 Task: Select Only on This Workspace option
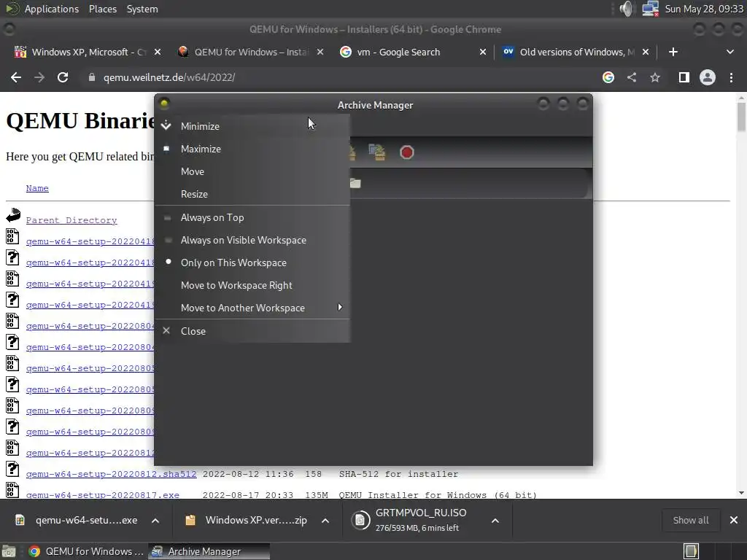(252, 262)
